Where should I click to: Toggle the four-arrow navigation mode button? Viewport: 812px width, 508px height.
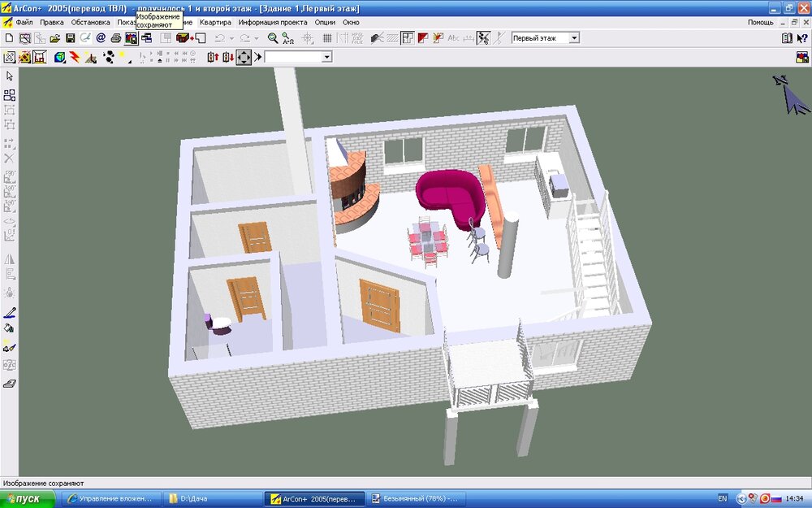[x=244, y=57]
